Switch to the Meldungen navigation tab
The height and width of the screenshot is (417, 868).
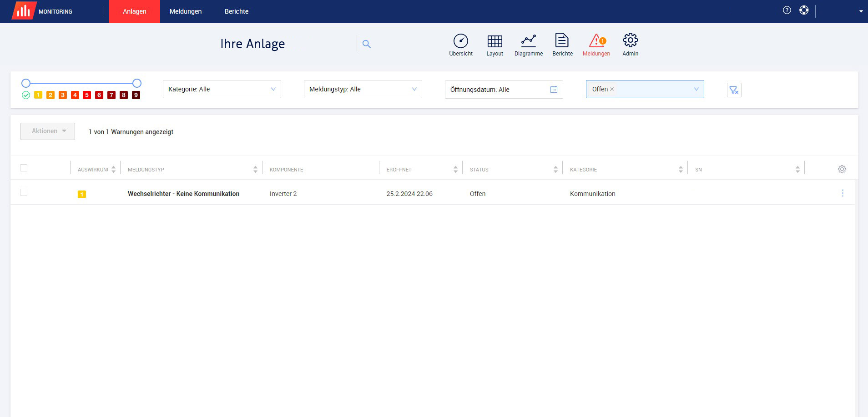(x=185, y=11)
